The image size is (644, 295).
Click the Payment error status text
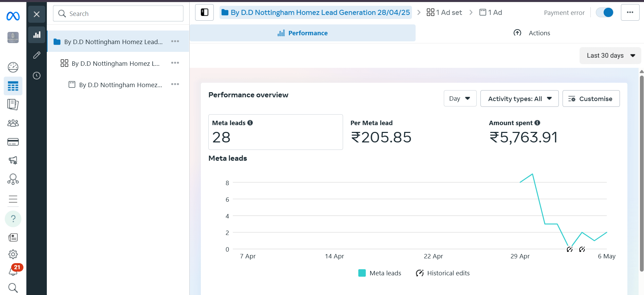564,13
